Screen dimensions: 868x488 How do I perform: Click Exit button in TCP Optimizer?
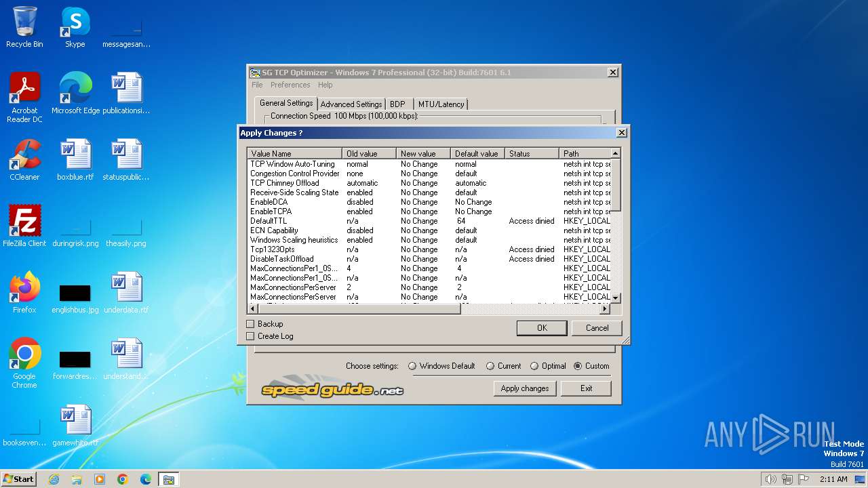click(587, 388)
